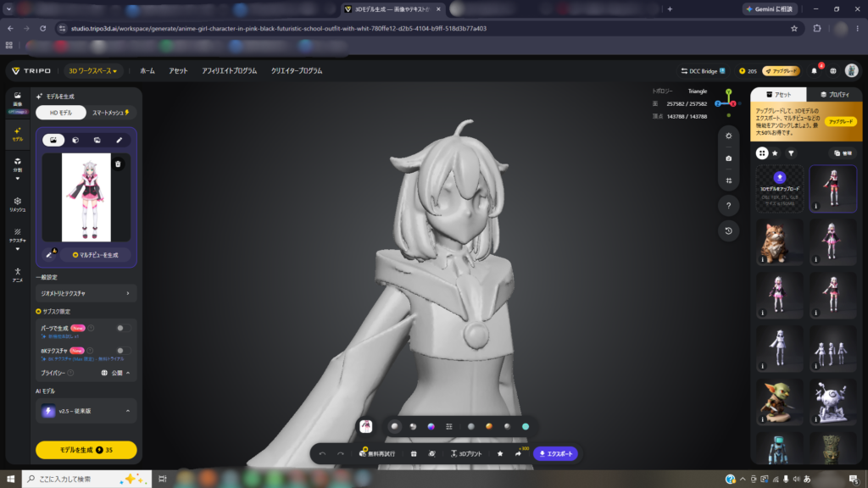Switch to the プロパティ panel tab
868x488 pixels.
834,95
